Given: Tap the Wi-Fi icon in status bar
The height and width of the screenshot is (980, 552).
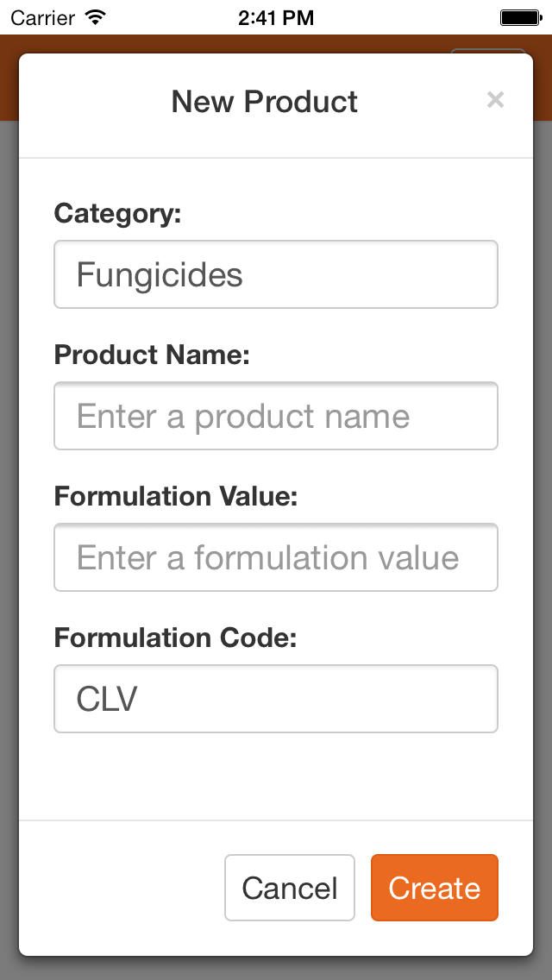Looking at the screenshot, I should tap(95, 17).
